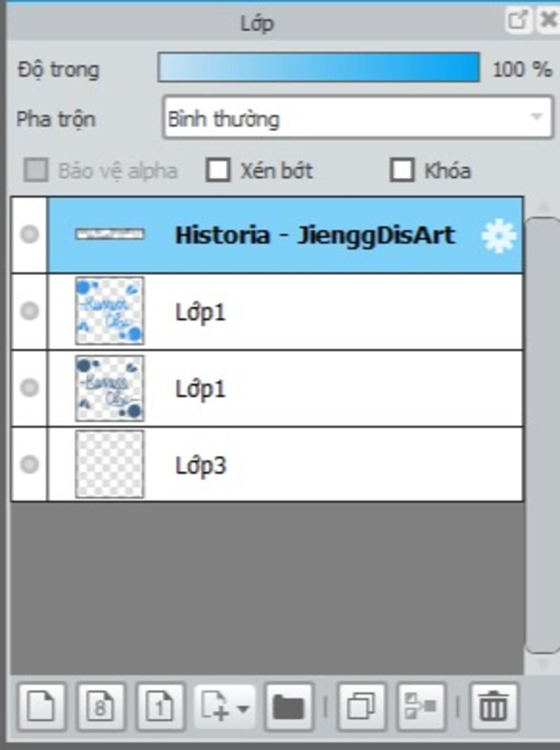Add a new 8-bit layer
The height and width of the screenshot is (750, 560).
coord(101,707)
